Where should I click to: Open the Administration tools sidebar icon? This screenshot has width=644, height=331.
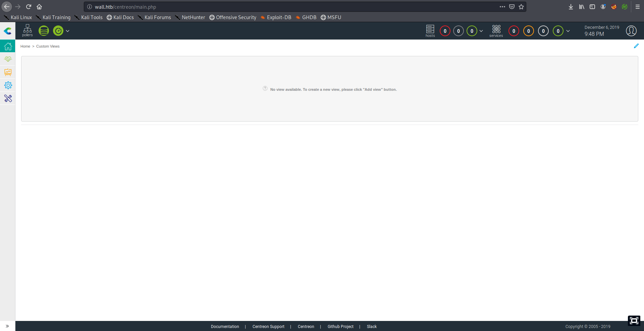pyautogui.click(x=8, y=98)
